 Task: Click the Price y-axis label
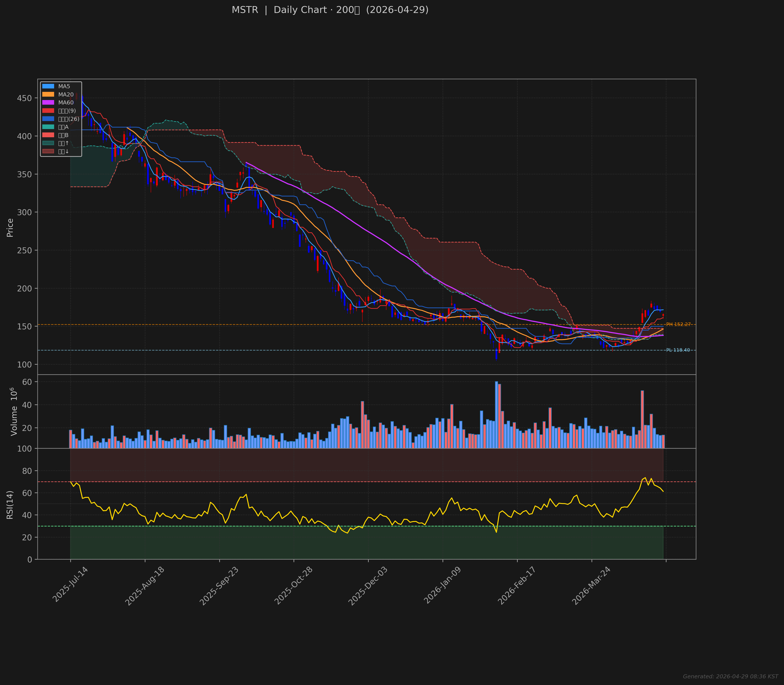(x=10, y=228)
